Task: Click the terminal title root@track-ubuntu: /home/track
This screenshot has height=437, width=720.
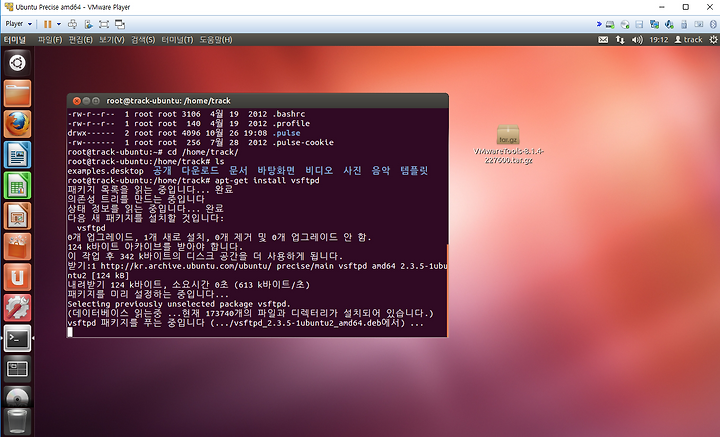Action: (x=169, y=101)
